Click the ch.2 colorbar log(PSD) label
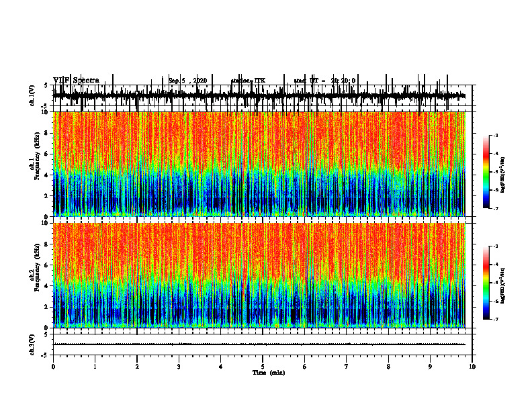 pos(503,285)
